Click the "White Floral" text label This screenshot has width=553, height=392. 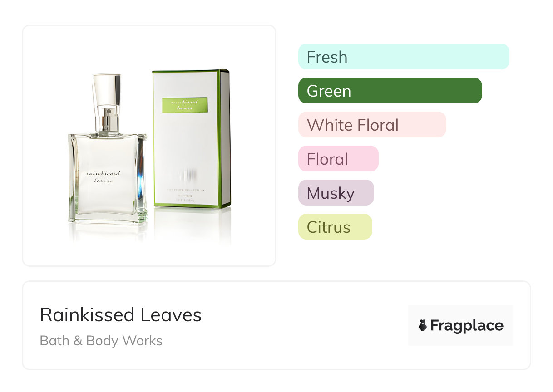(x=353, y=125)
